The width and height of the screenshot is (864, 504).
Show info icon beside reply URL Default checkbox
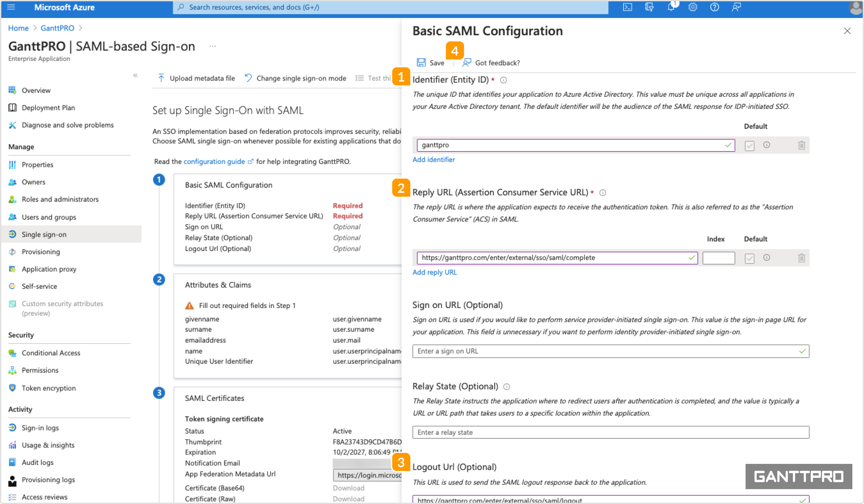767,257
